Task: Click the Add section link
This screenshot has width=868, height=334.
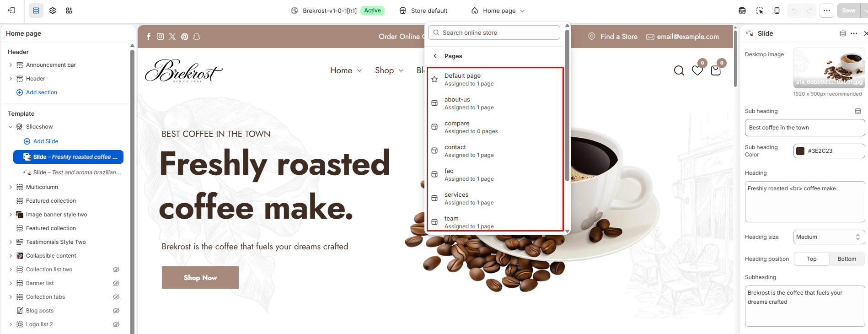Action: click(37, 92)
